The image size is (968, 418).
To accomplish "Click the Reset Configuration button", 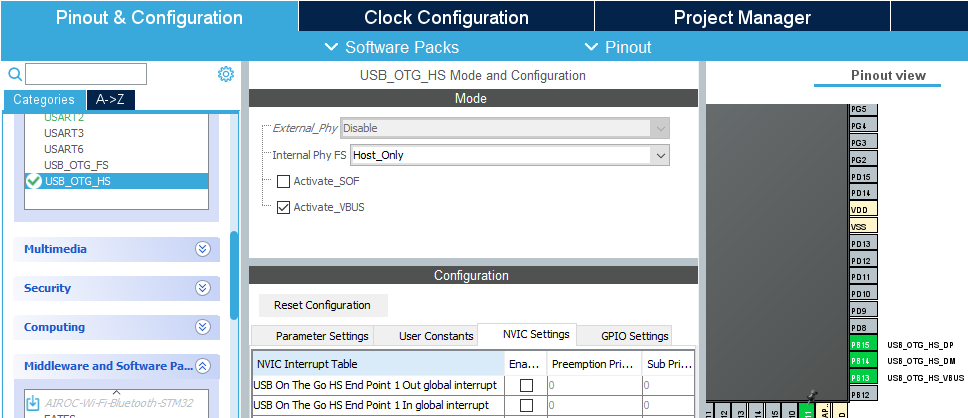I will pos(322,305).
